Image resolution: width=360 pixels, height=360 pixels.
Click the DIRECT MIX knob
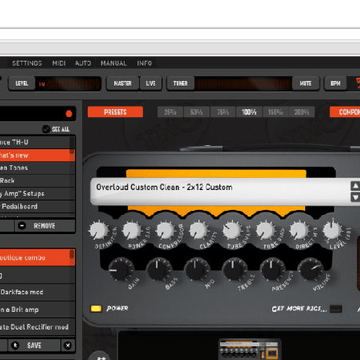299,231
